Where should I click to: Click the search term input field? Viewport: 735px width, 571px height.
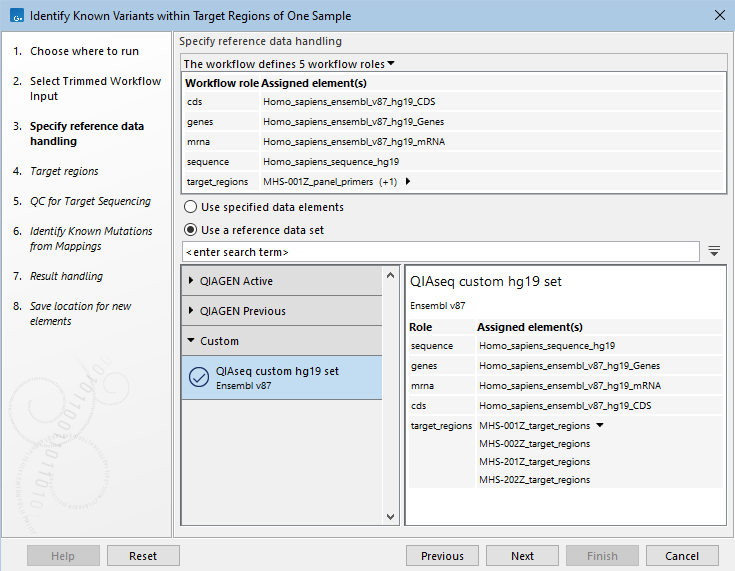tap(440, 252)
